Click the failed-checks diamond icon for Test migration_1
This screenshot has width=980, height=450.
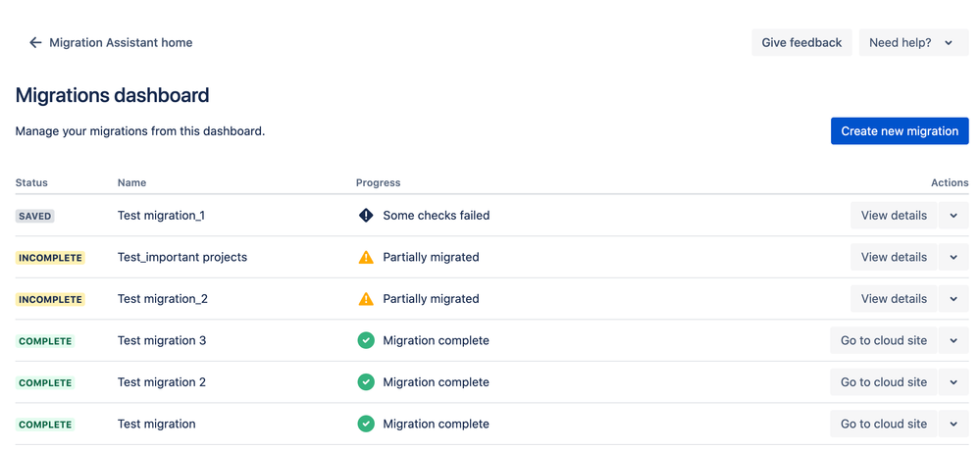(366, 215)
